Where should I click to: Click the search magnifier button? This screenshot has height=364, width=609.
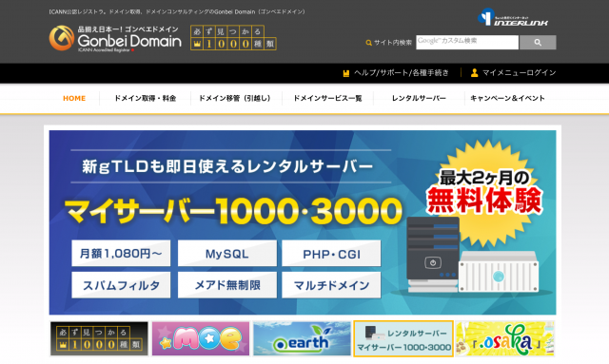coord(538,43)
